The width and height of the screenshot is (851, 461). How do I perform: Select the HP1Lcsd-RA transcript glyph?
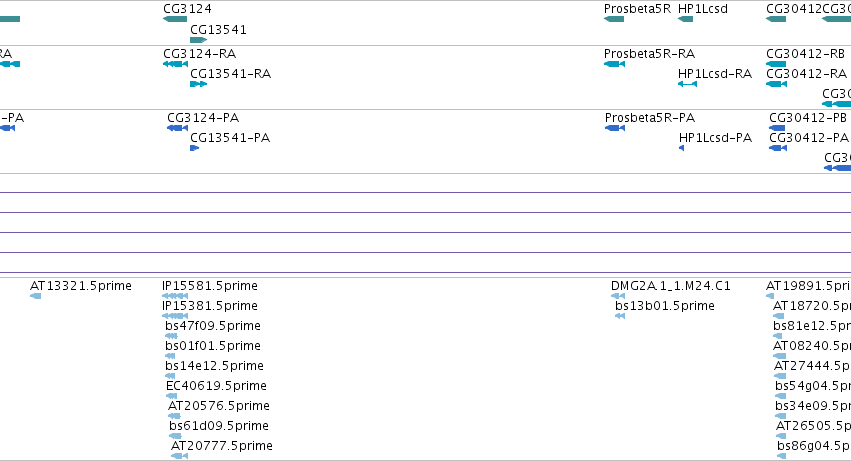(688, 84)
